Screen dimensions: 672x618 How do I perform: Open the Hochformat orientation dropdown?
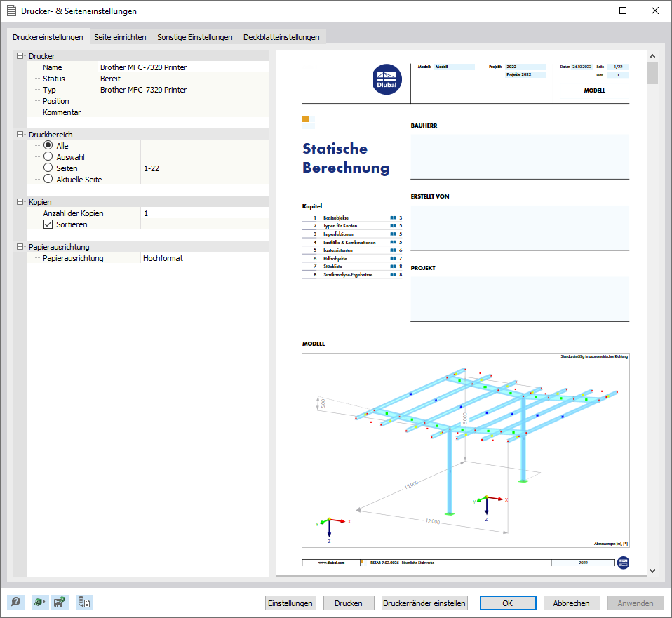pyautogui.click(x=204, y=258)
